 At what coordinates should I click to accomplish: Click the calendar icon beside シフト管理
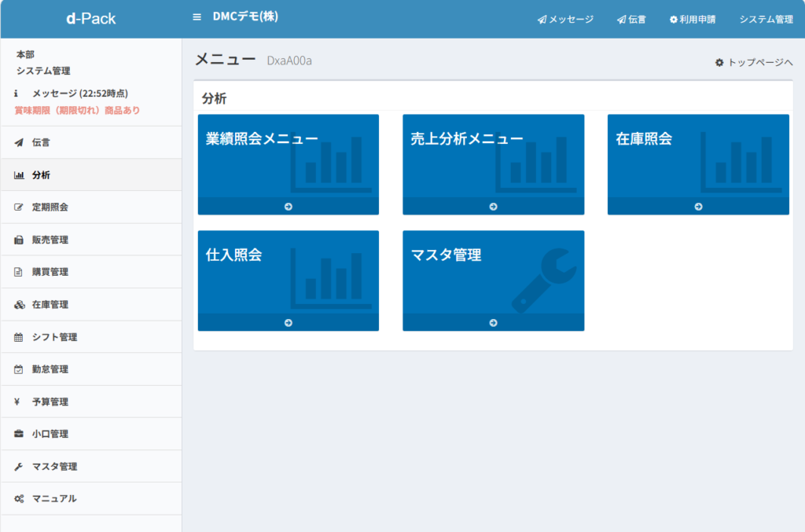coord(19,337)
